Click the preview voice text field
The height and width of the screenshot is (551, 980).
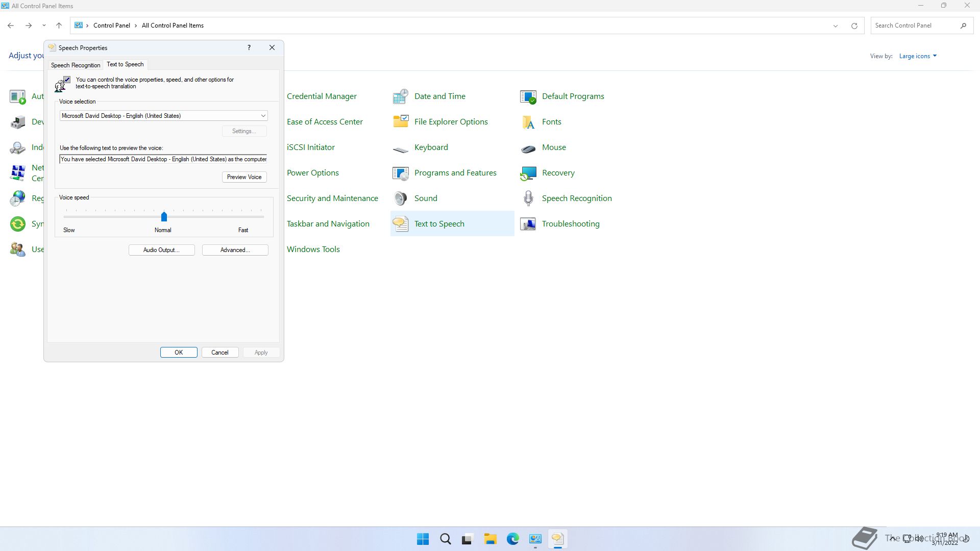click(x=163, y=159)
